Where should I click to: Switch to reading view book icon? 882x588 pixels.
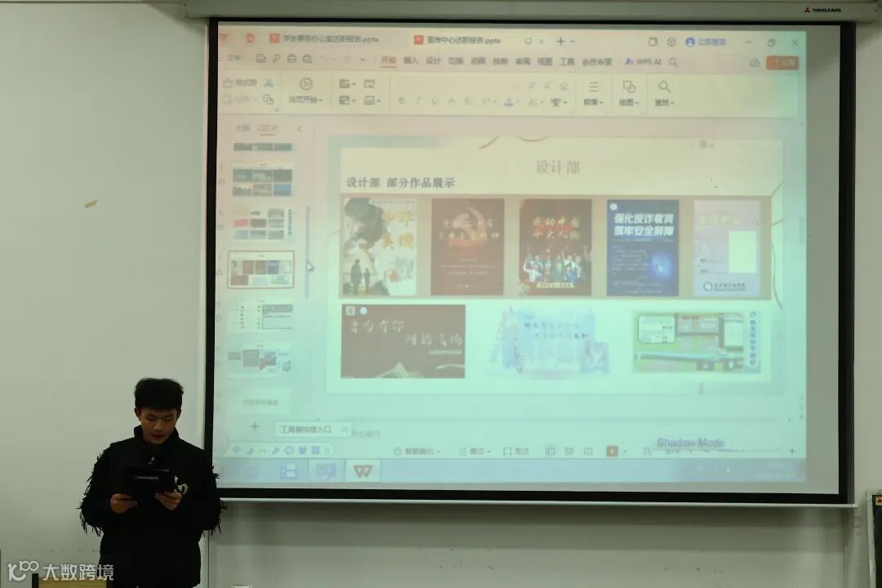588,452
